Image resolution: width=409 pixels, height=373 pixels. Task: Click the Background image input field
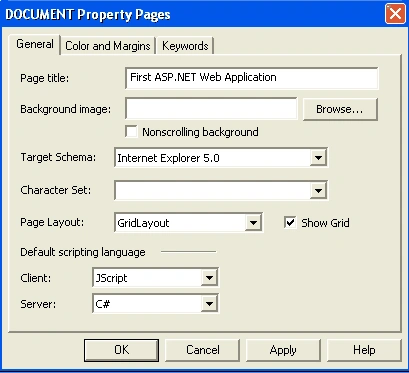211,109
